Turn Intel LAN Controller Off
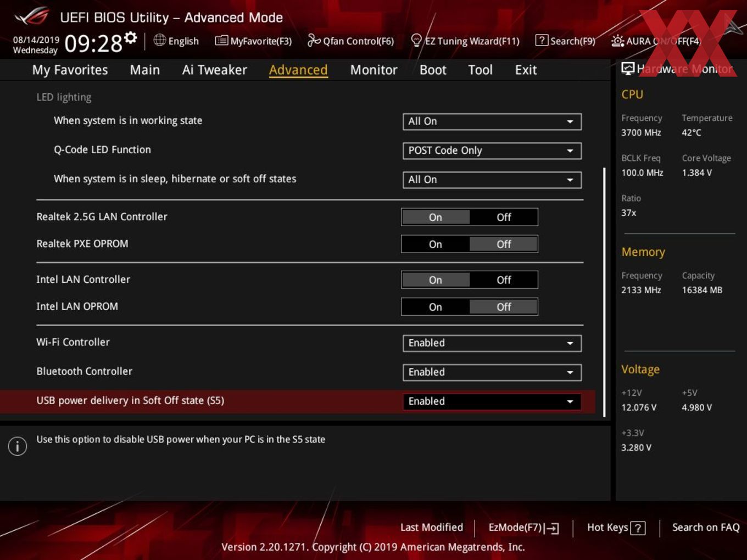The image size is (747, 560). (x=504, y=280)
